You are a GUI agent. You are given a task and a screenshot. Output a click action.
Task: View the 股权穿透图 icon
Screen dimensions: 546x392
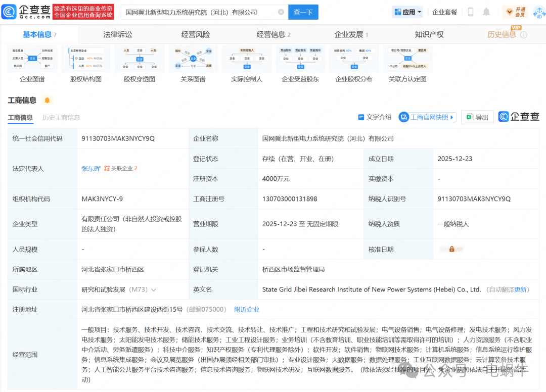tap(139, 58)
